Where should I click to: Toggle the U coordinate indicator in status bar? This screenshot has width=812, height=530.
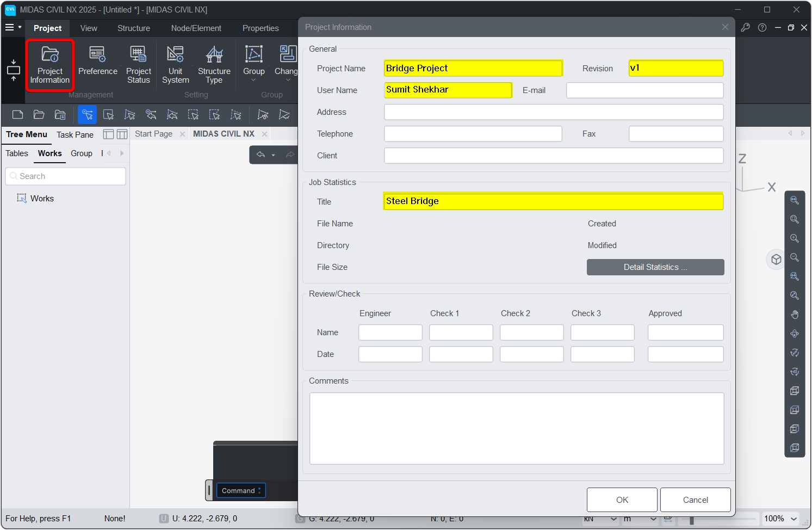click(164, 519)
